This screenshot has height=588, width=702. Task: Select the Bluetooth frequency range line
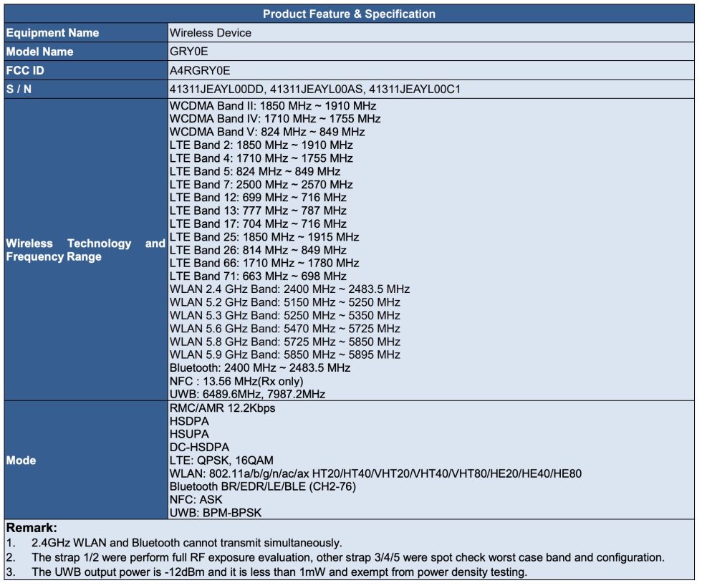pyautogui.click(x=259, y=368)
